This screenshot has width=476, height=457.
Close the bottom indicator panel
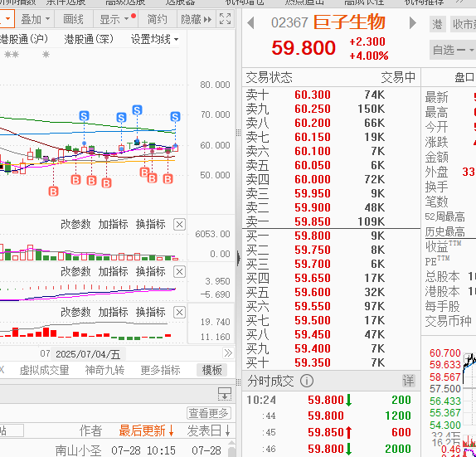click(179, 312)
